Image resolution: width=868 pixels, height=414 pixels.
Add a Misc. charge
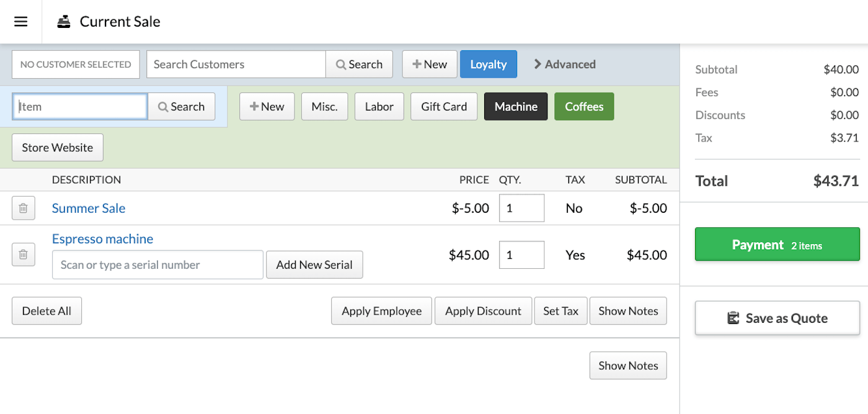pos(325,107)
